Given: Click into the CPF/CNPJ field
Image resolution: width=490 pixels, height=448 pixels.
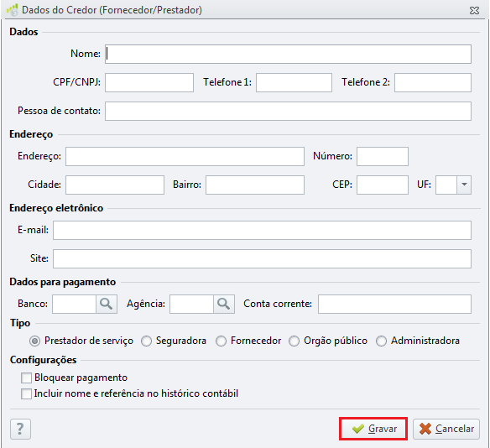Looking at the screenshot, I should 149,82.
